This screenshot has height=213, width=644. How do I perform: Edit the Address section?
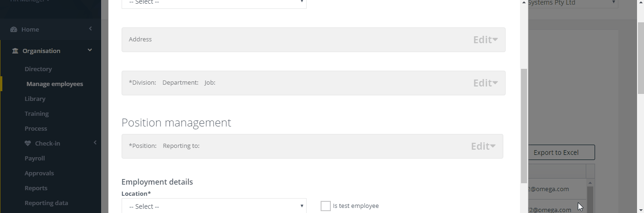(485, 40)
